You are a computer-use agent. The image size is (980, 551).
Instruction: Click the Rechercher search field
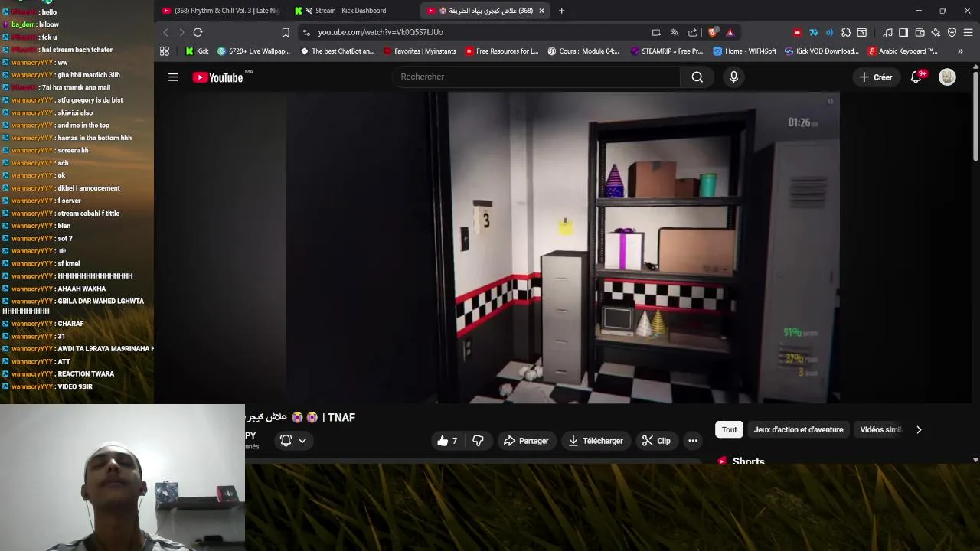(x=536, y=77)
